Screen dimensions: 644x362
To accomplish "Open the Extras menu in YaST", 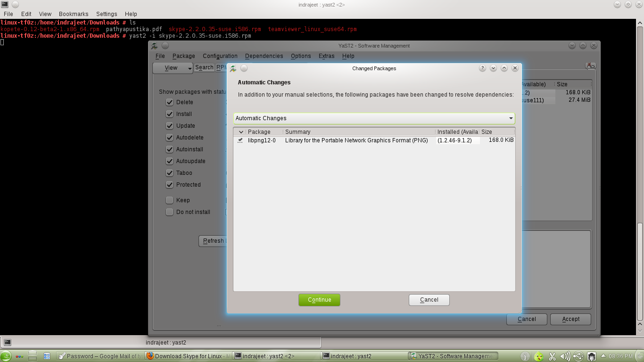I will 326,56.
